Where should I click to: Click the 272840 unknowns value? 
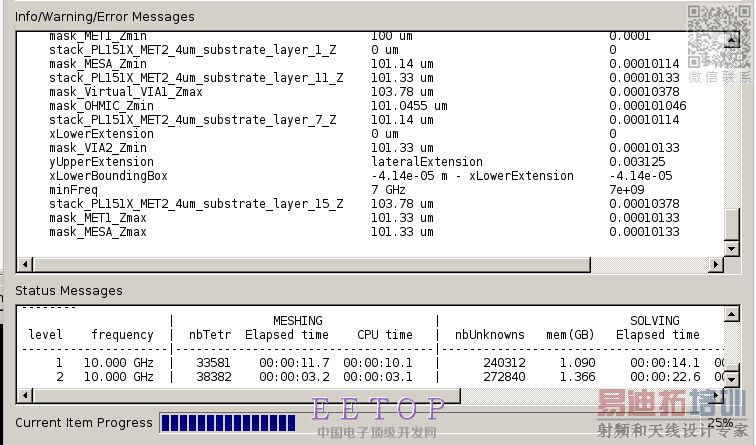click(x=504, y=377)
